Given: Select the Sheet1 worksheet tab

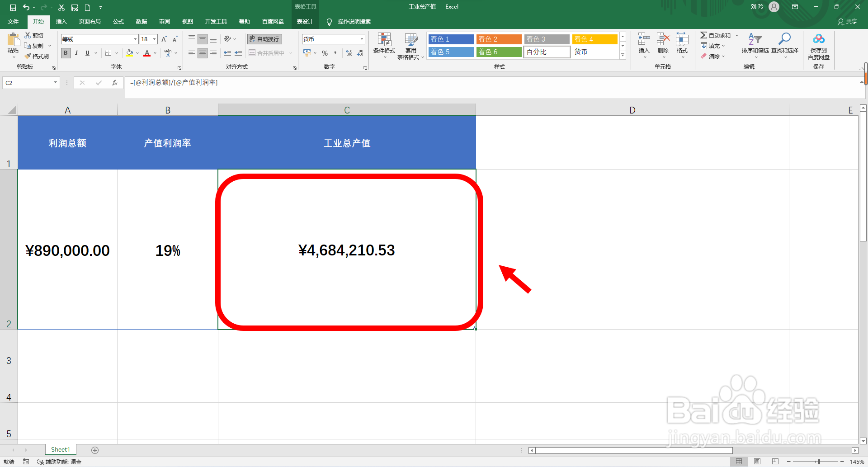Looking at the screenshot, I should [61, 450].
